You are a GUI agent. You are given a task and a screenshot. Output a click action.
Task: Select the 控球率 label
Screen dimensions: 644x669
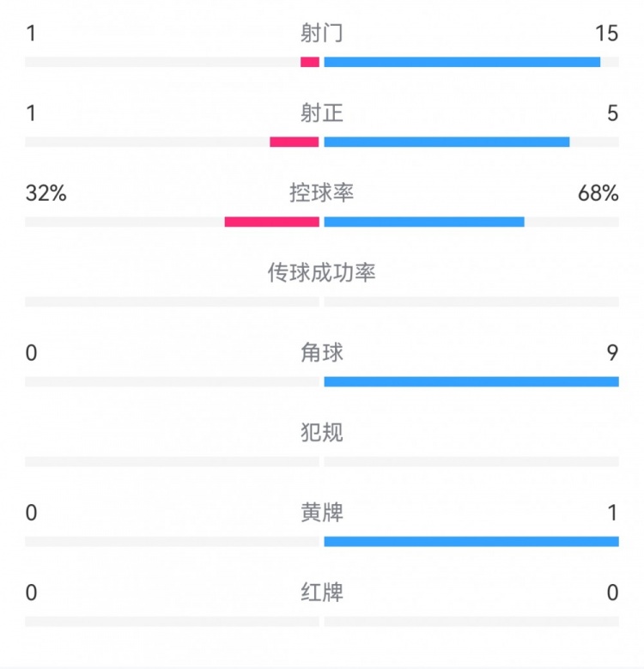[322, 193]
